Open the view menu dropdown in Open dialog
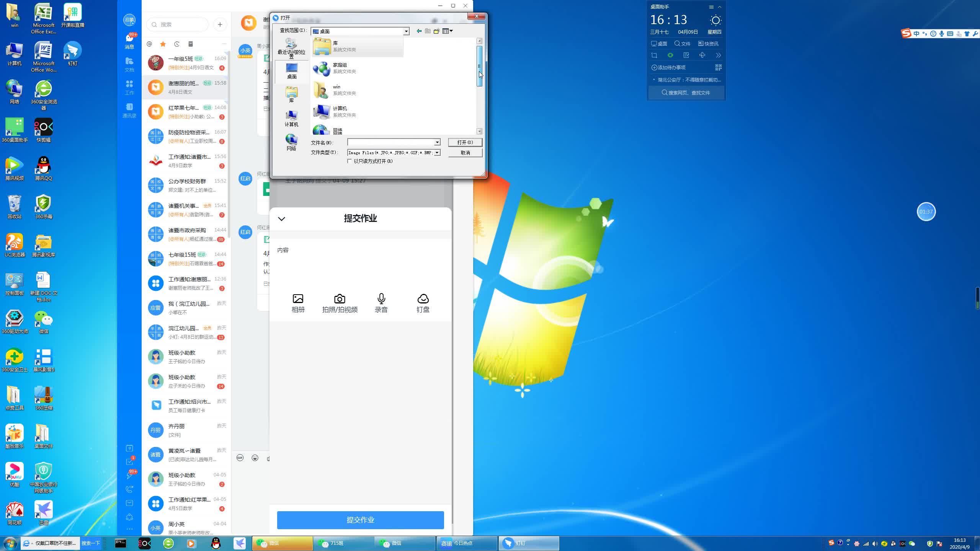 pos(448,31)
